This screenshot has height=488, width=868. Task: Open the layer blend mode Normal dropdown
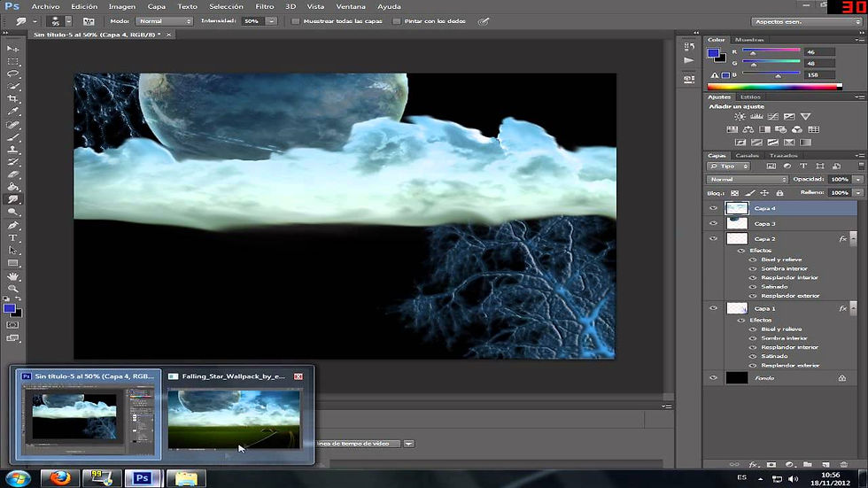[x=747, y=179]
